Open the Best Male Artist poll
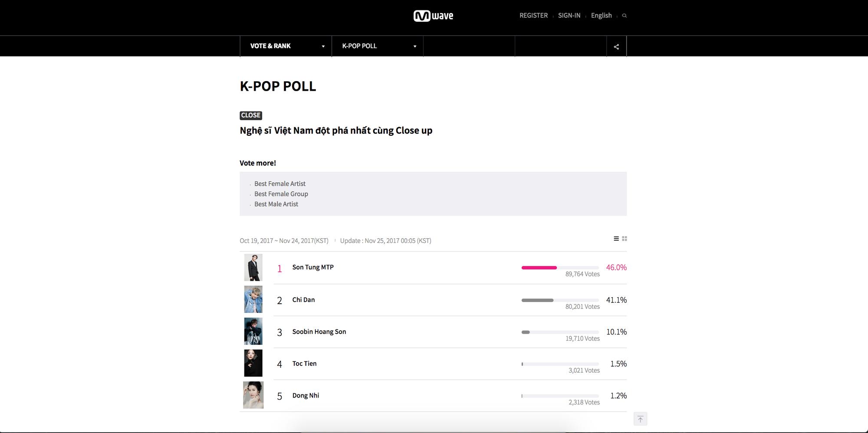Screen dimensions: 868x433 click(x=276, y=204)
